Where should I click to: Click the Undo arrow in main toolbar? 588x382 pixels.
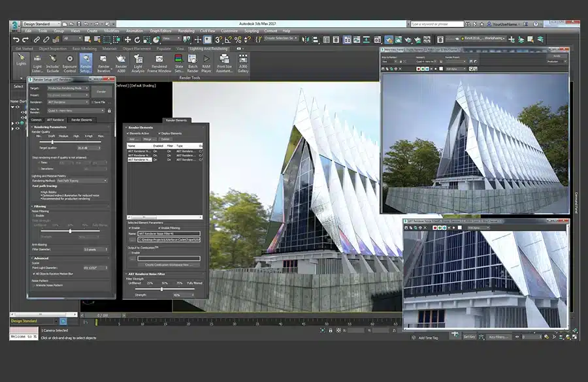click(16, 39)
